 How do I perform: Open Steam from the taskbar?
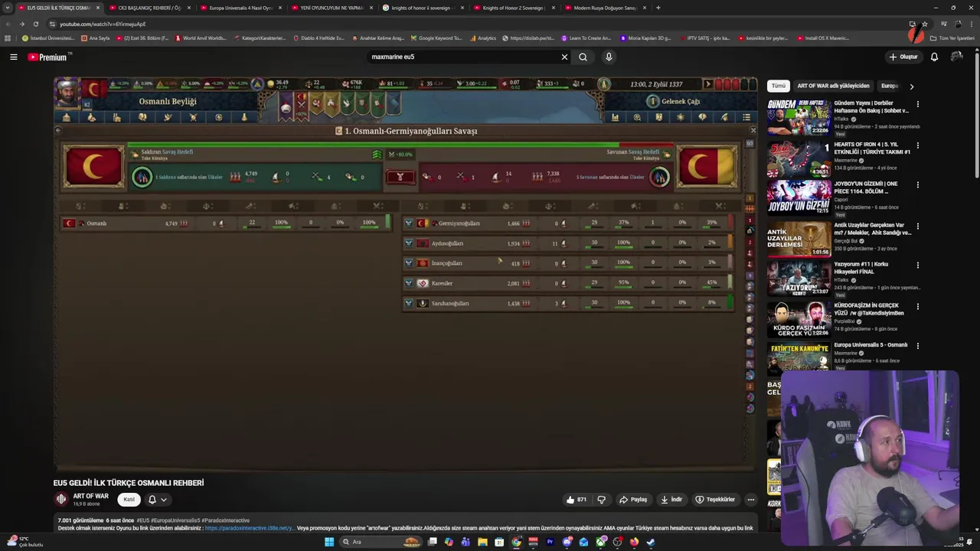click(651, 542)
